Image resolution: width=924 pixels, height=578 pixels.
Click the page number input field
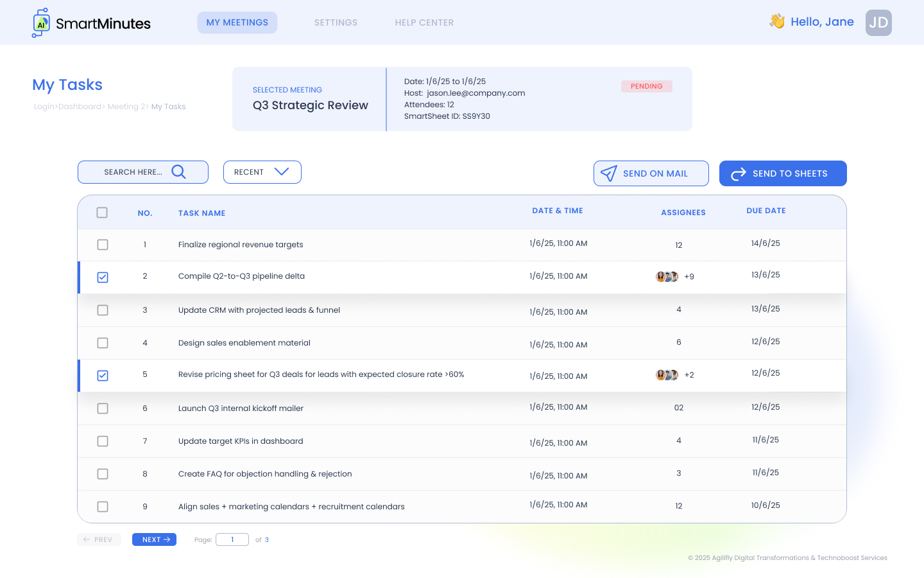coord(232,539)
